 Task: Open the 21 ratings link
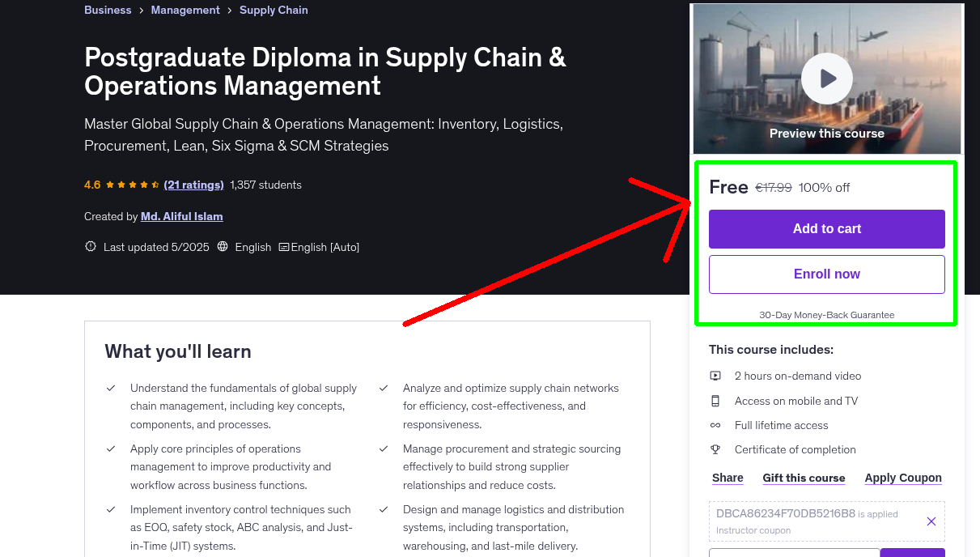(x=193, y=185)
